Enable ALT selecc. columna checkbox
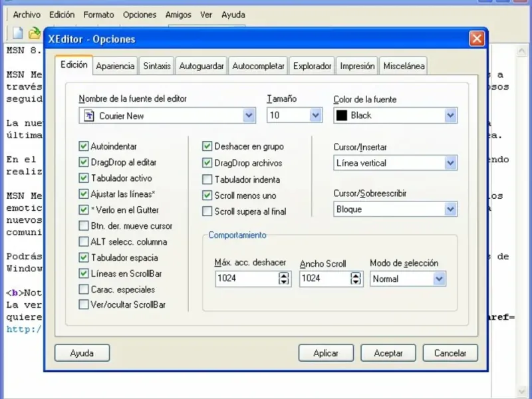This screenshot has width=532, height=399. [x=84, y=241]
